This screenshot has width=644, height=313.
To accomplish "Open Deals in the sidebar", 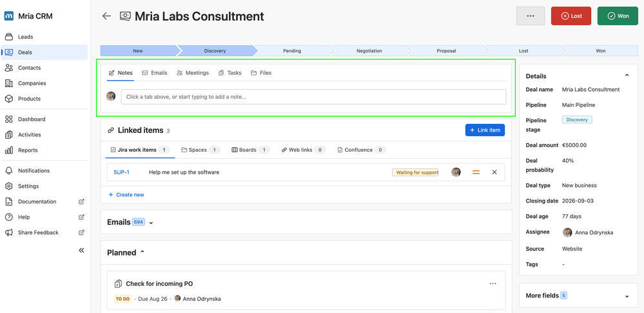I will click(44, 52).
